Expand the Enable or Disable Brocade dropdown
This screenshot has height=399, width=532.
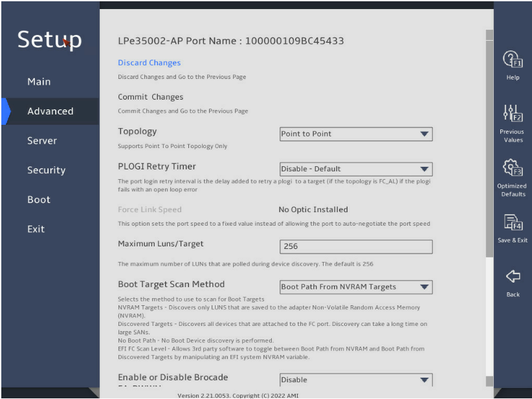coord(356,380)
